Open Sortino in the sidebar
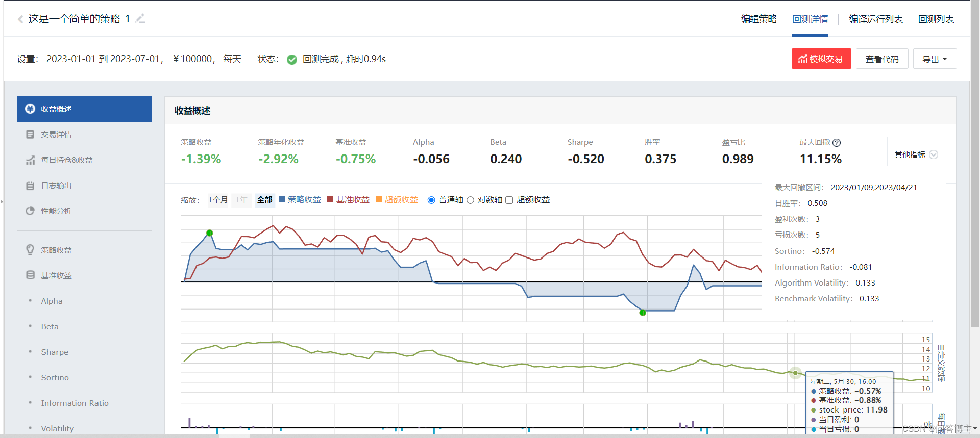 point(55,377)
